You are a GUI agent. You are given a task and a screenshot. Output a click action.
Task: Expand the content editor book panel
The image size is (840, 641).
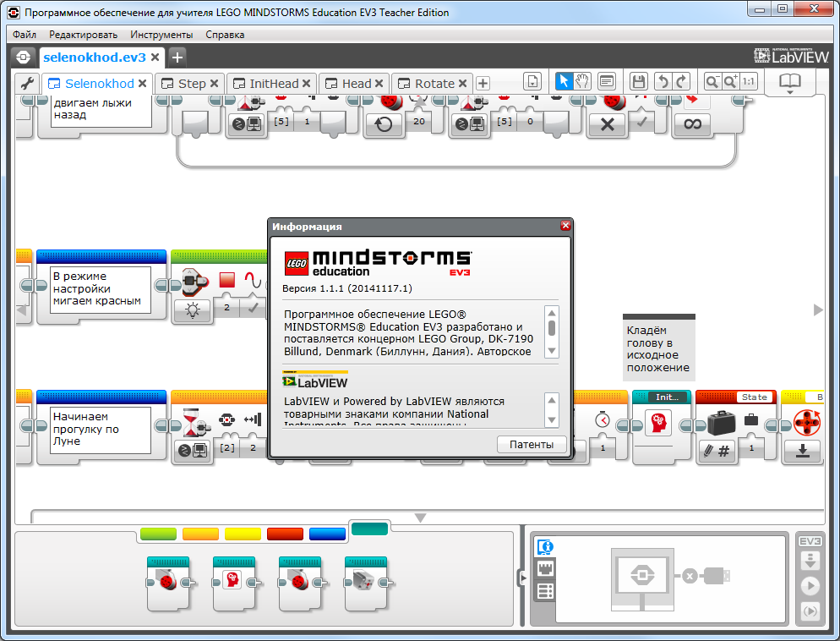click(x=789, y=83)
